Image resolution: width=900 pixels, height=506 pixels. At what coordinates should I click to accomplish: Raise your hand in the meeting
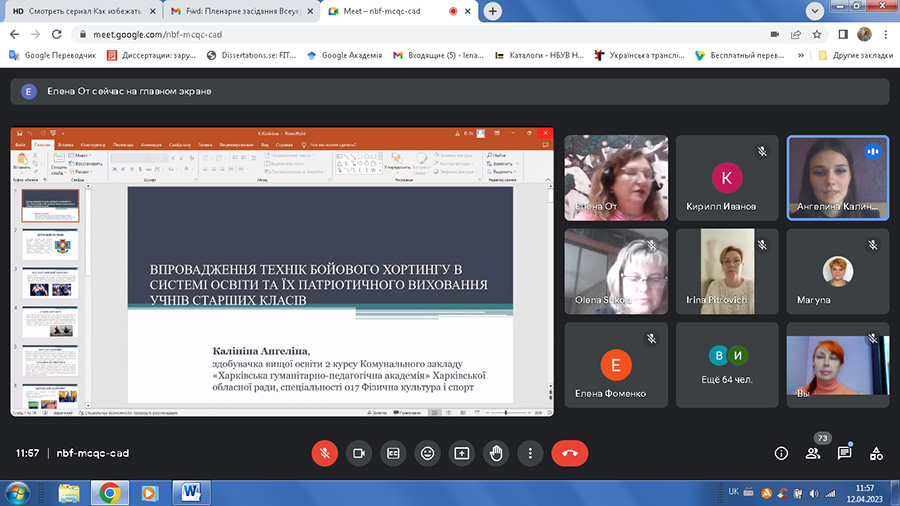tap(495, 453)
